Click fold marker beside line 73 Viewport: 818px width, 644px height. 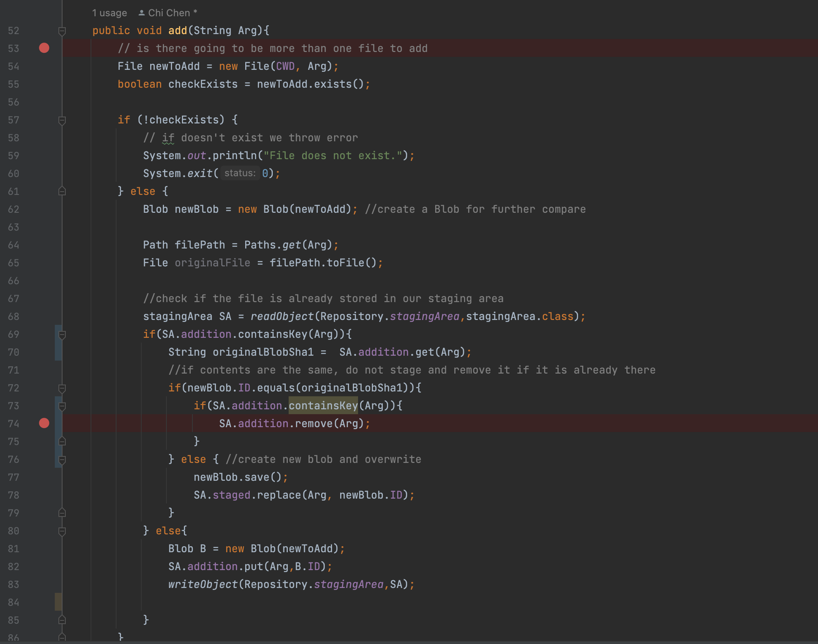[x=62, y=406]
